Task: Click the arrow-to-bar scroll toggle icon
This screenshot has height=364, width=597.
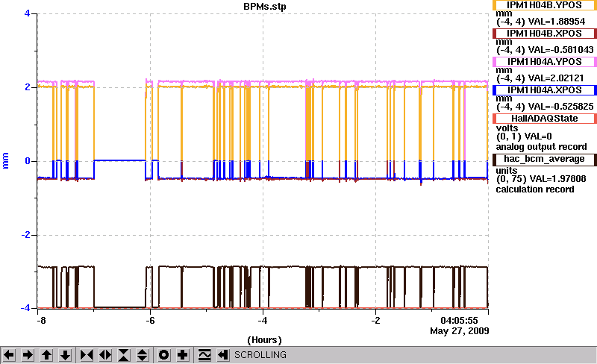Action: (223, 355)
